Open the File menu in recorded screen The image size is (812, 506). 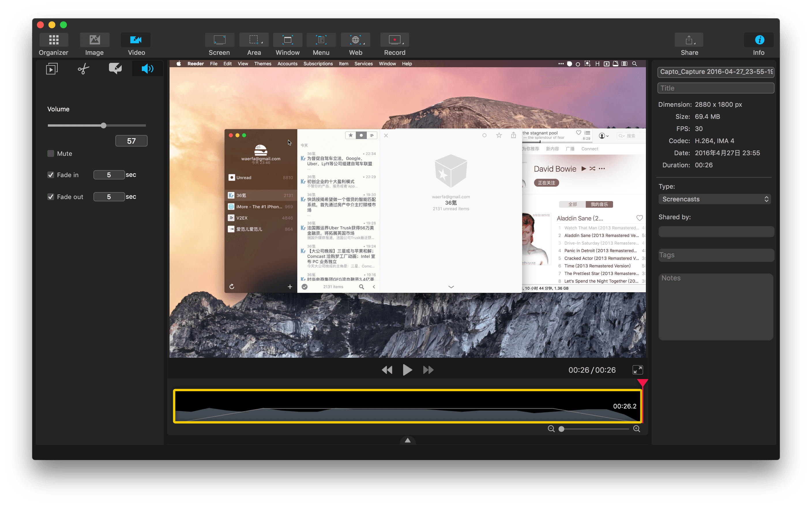coord(213,63)
